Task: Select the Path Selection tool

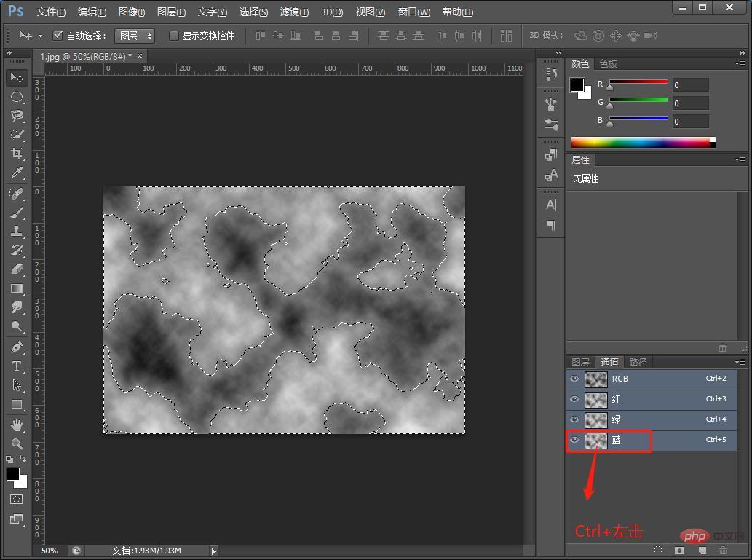Action: [17, 384]
